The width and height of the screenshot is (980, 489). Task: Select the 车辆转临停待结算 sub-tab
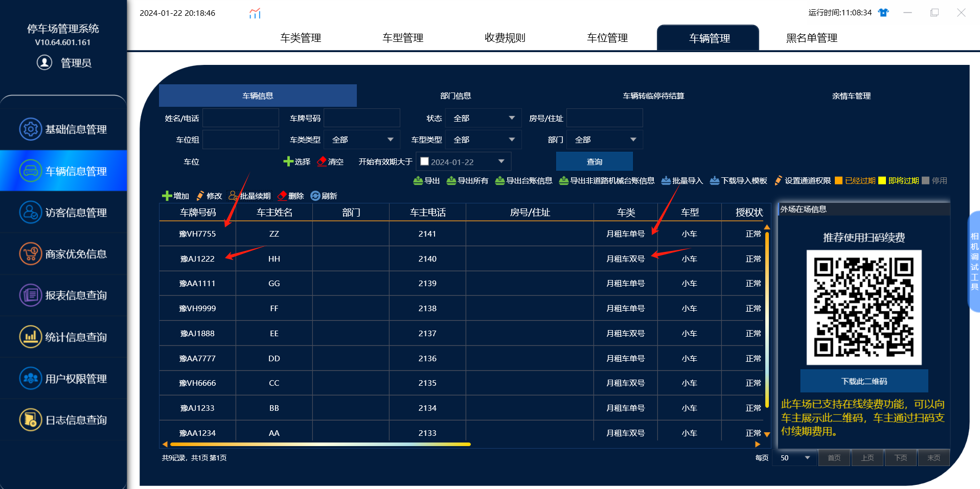point(653,96)
